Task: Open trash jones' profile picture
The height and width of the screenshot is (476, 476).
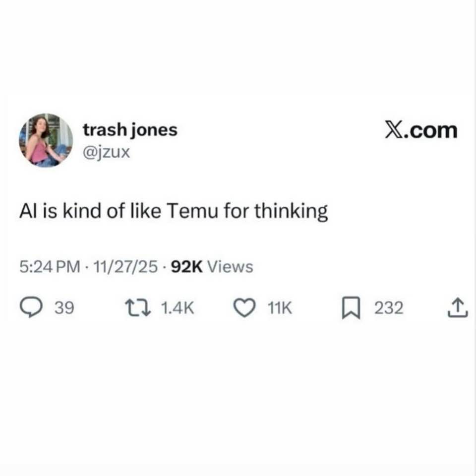Action: pos(46,140)
